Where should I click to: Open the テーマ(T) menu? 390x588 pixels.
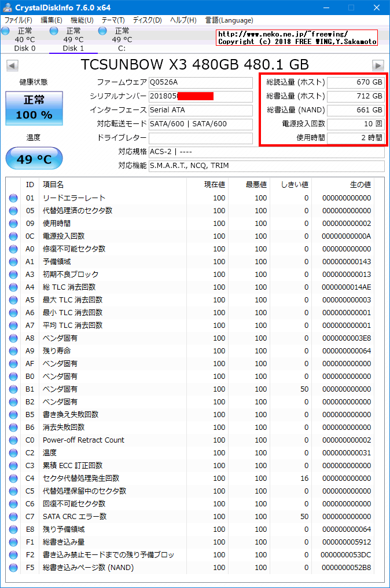(113, 20)
